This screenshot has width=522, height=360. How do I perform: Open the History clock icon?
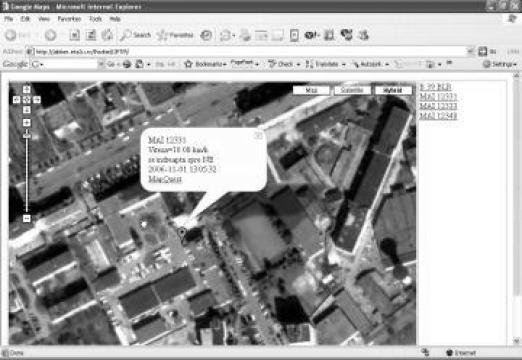206,35
